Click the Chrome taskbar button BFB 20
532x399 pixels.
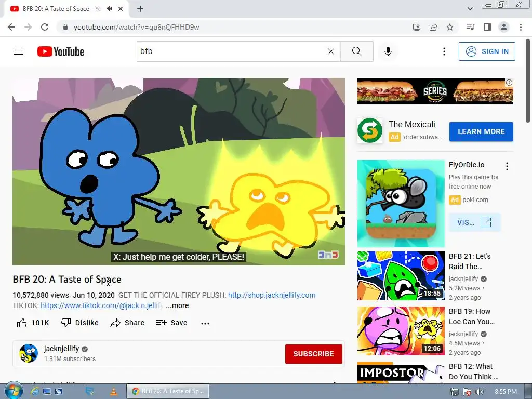tap(168, 391)
